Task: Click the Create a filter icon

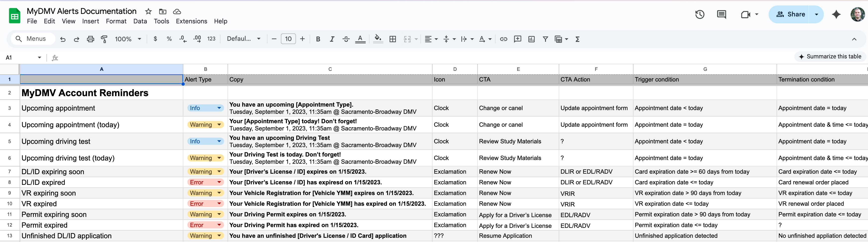Action: 545,39
